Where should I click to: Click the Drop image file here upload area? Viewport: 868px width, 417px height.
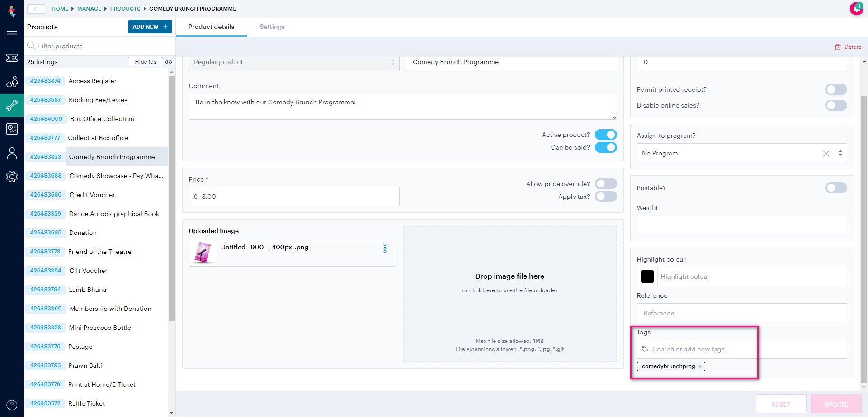pyautogui.click(x=509, y=294)
